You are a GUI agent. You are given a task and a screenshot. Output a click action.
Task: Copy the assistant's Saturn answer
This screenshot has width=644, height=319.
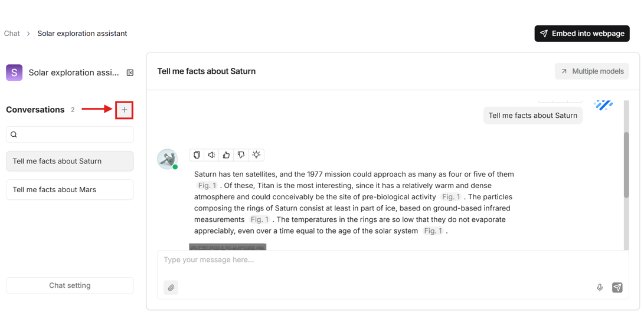tap(197, 155)
